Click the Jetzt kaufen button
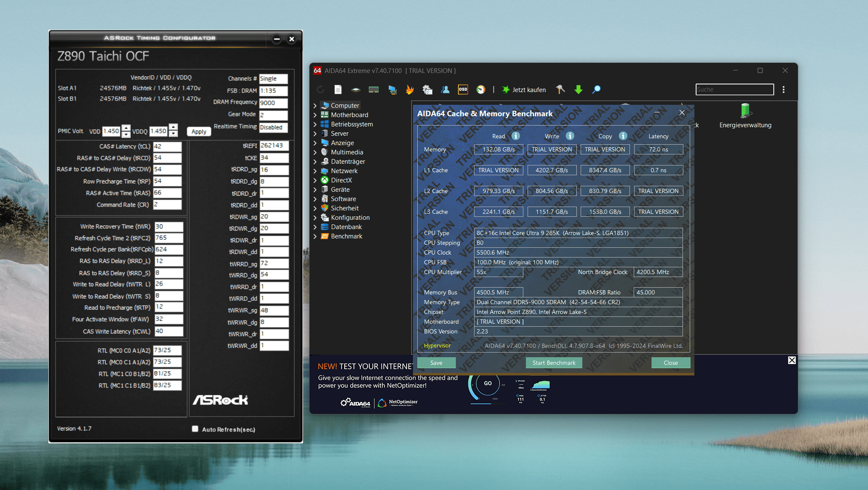Screen dimensions: 868x490 [524, 90]
